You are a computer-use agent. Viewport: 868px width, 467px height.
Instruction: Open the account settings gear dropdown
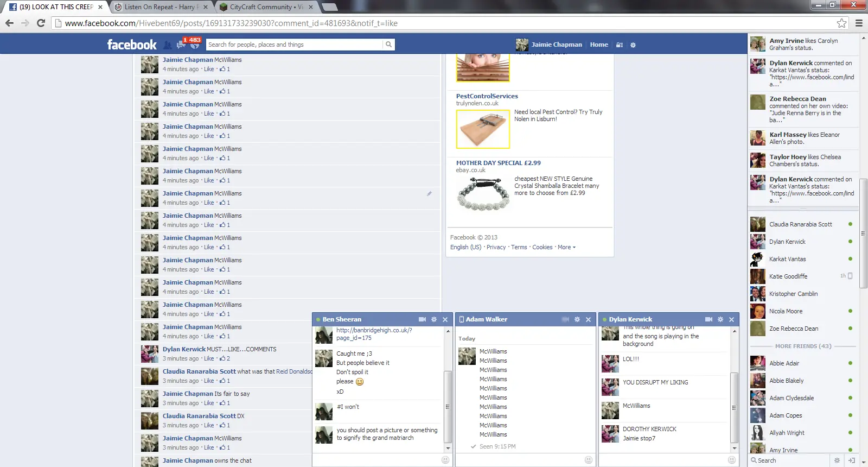tap(633, 45)
